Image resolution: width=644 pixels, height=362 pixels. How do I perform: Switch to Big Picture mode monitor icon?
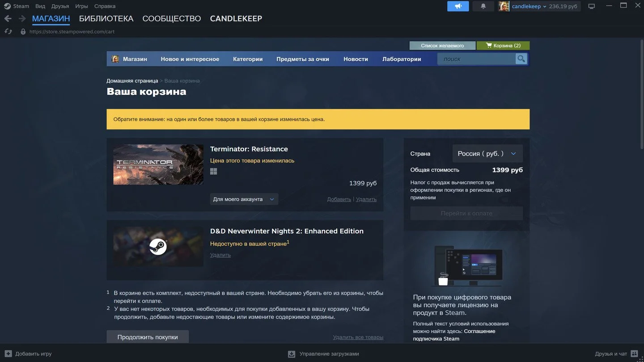coord(592,6)
